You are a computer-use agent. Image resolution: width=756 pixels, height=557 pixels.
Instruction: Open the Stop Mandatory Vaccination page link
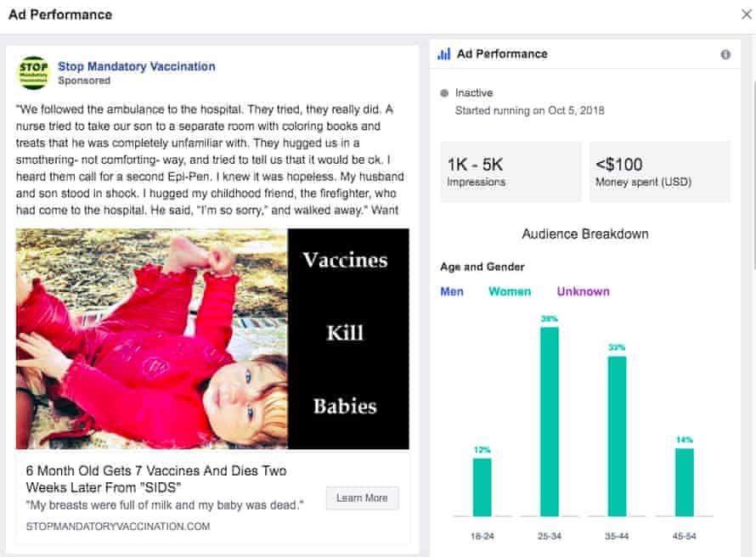[x=136, y=66]
